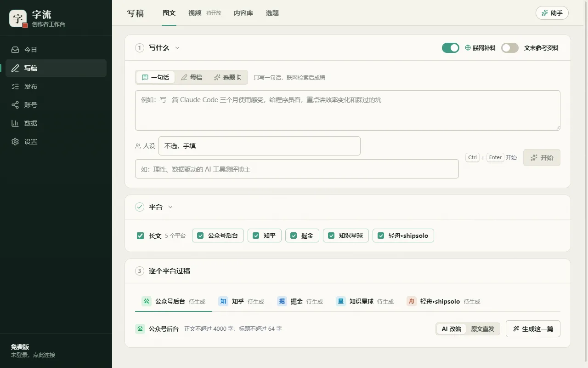Click the green 公 badge in platform tabs
The width and height of the screenshot is (588, 368).
coord(147,301)
